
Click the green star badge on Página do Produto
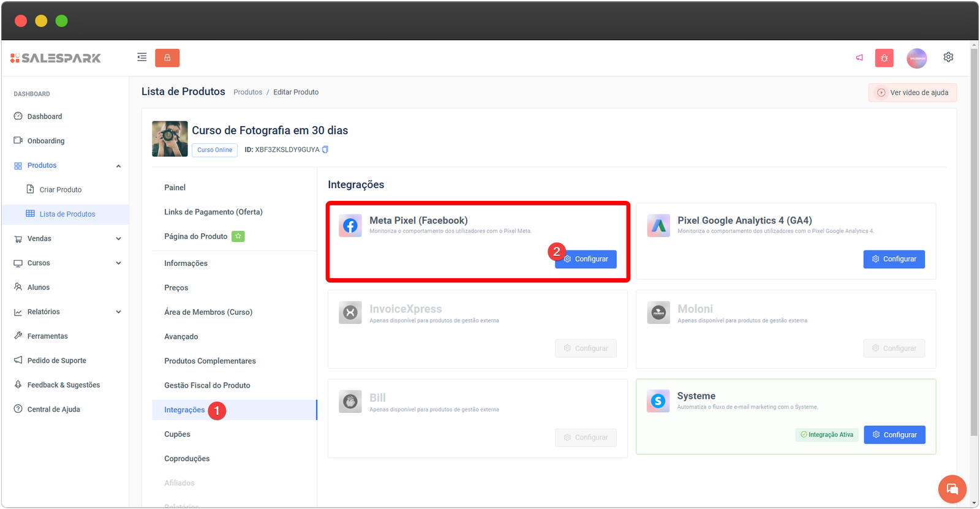pos(238,236)
